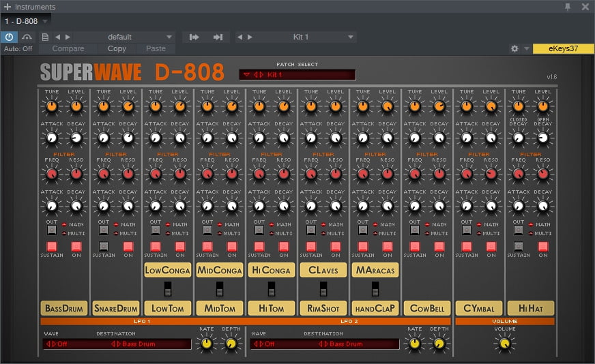Click the plugin power bypass icon
Image resolution: width=595 pixels, height=364 pixels.
pyautogui.click(x=10, y=37)
